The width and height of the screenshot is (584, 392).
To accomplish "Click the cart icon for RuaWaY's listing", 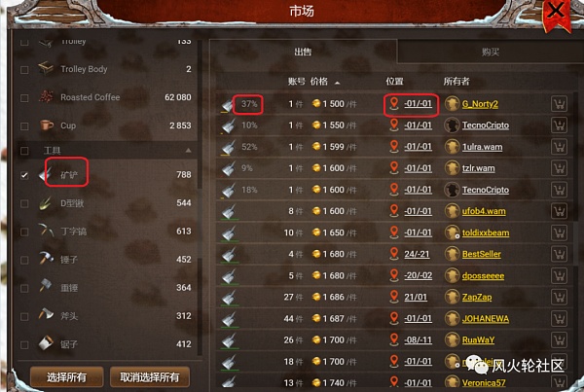I will coord(559,340).
